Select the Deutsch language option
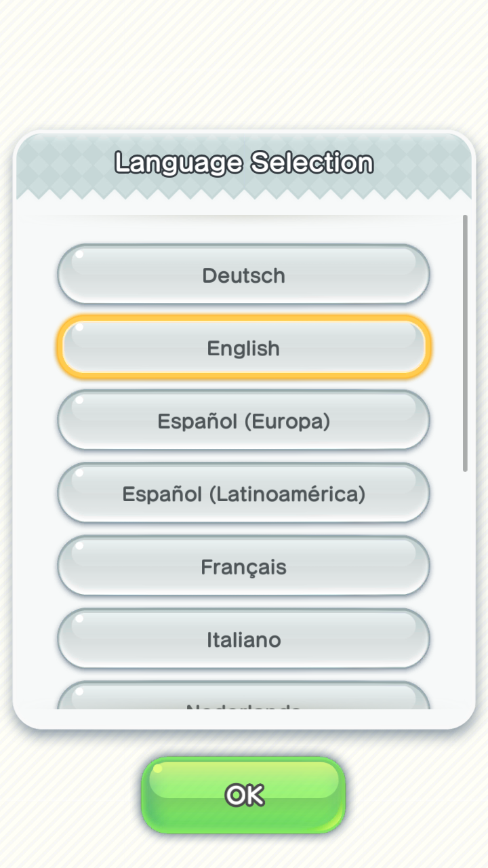This screenshot has width=488, height=868. point(243,275)
